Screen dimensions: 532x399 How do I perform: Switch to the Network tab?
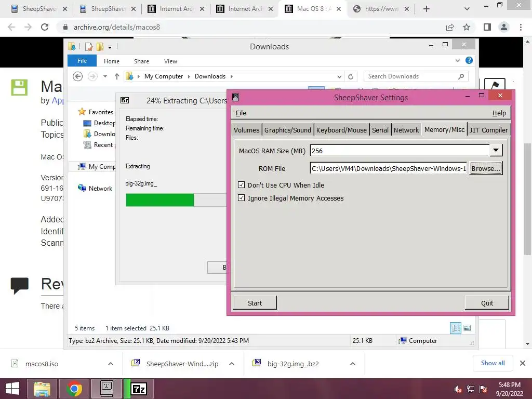[406, 130]
